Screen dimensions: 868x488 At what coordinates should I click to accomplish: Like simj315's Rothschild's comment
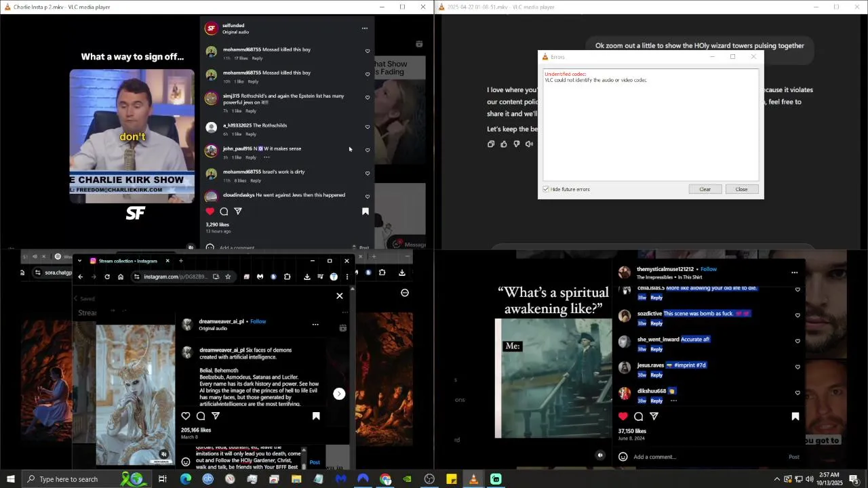368,98
